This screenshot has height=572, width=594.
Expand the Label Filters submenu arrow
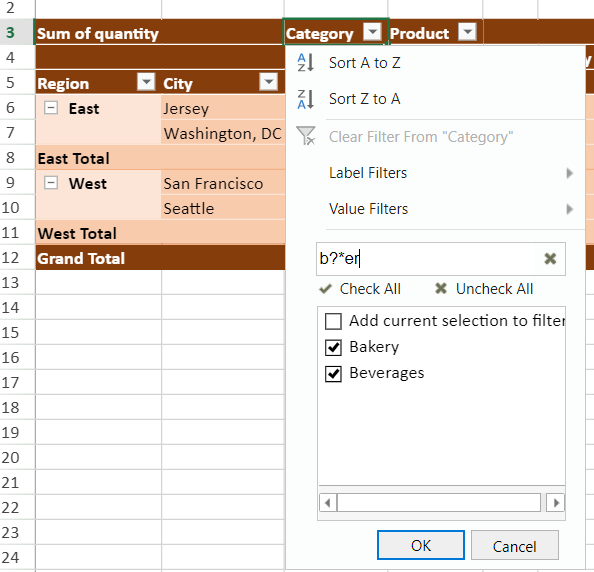click(x=569, y=173)
